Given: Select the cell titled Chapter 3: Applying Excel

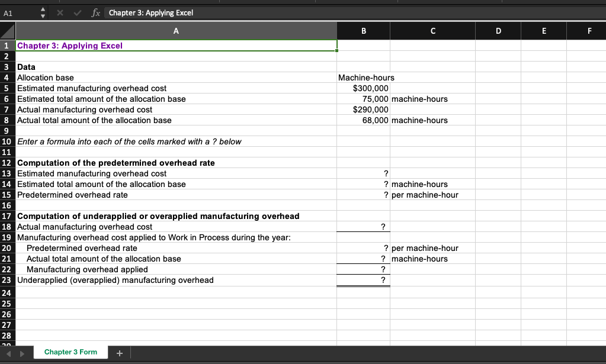Looking at the screenshot, I should (x=176, y=45).
